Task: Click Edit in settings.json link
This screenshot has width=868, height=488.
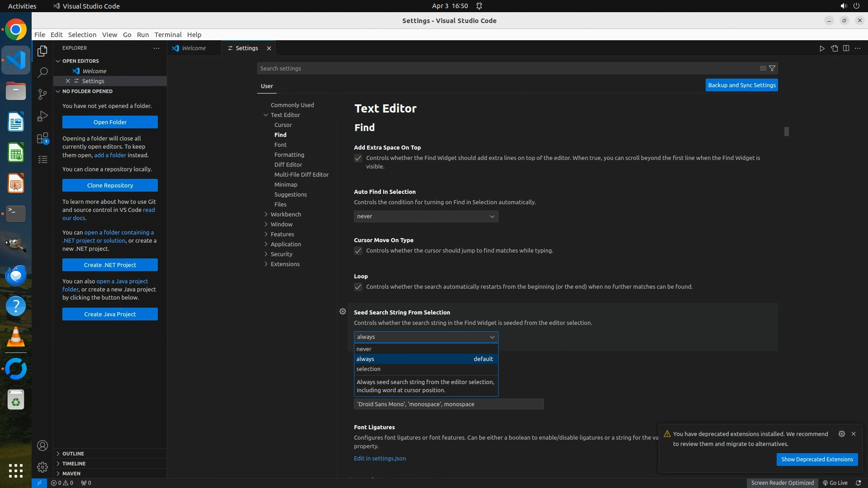Action: (x=380, y=458)
